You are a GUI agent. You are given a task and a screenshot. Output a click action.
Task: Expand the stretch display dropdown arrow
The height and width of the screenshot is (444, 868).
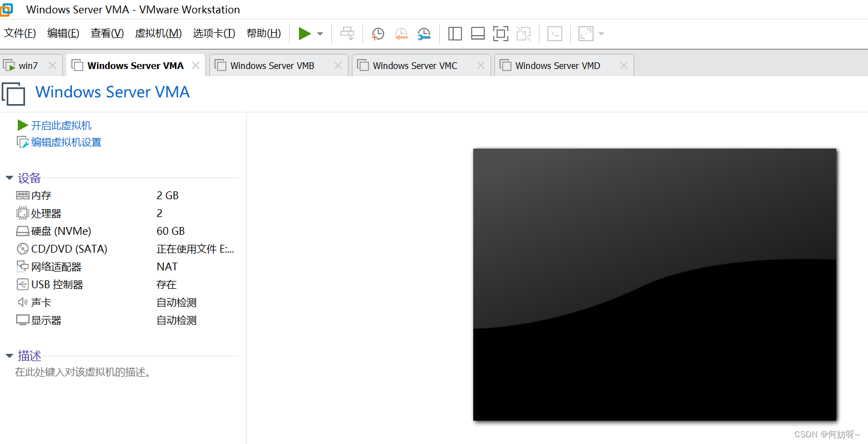[601, 33]
